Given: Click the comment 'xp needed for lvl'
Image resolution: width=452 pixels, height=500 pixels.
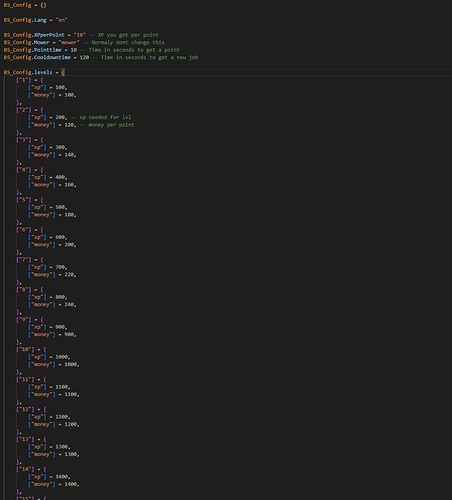Looking at the screenshot, I should point(105,117).
